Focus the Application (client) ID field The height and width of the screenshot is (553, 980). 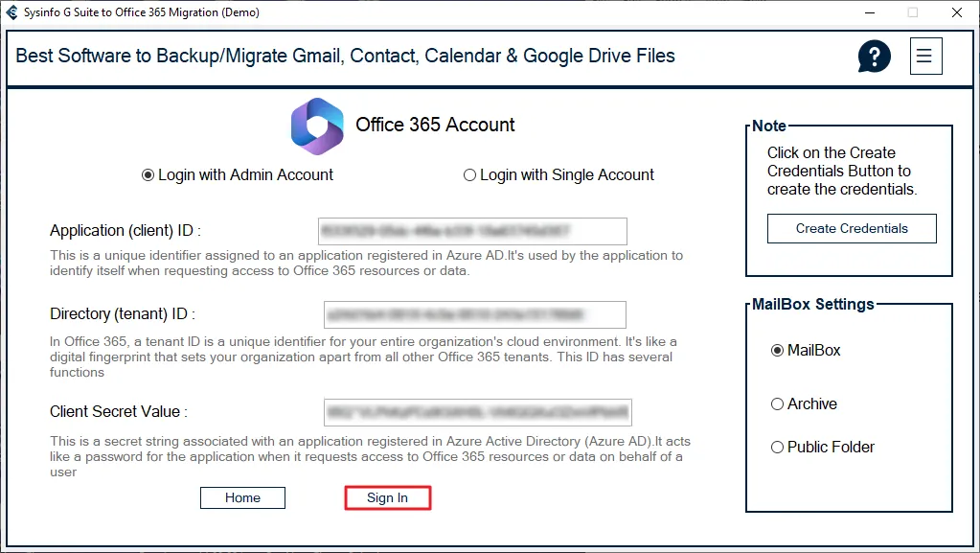[x=472, y=232]
